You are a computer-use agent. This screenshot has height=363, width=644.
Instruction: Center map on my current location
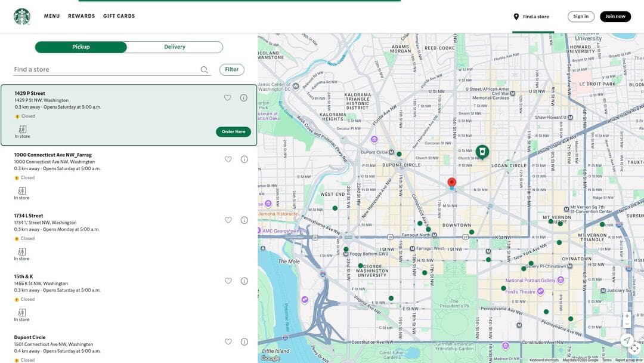click(x=627, y=340)
